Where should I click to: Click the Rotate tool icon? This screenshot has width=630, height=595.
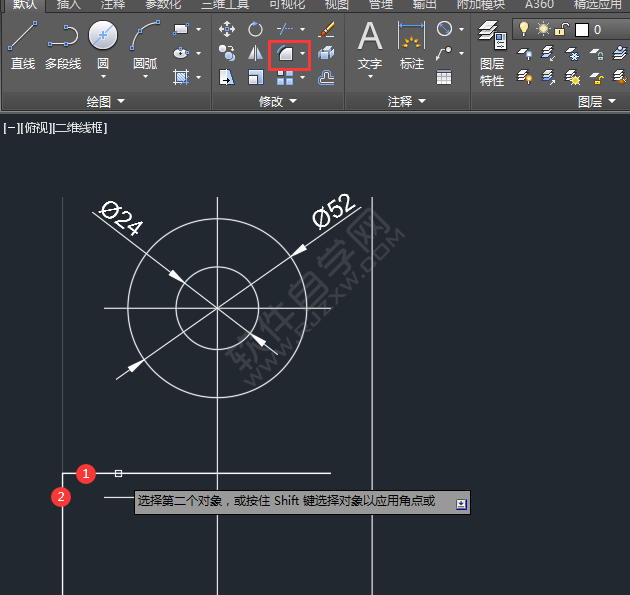pos(255,29)
